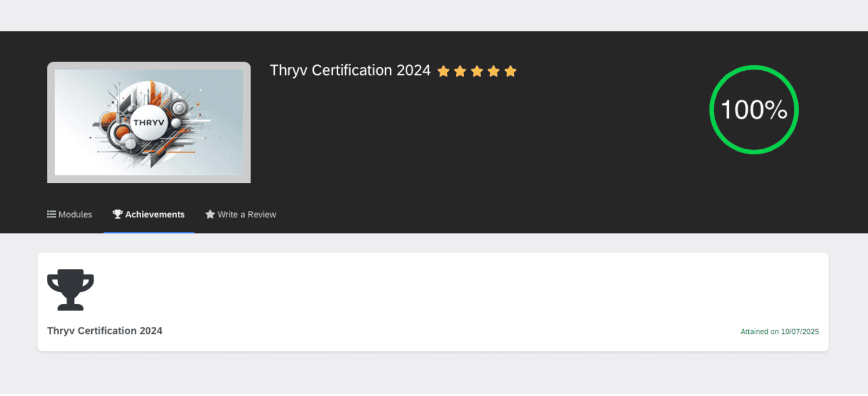The image size is (868, 396).
Task: Click the Thryv Certification 2024 achievement name
Action: tap(105, 331)
